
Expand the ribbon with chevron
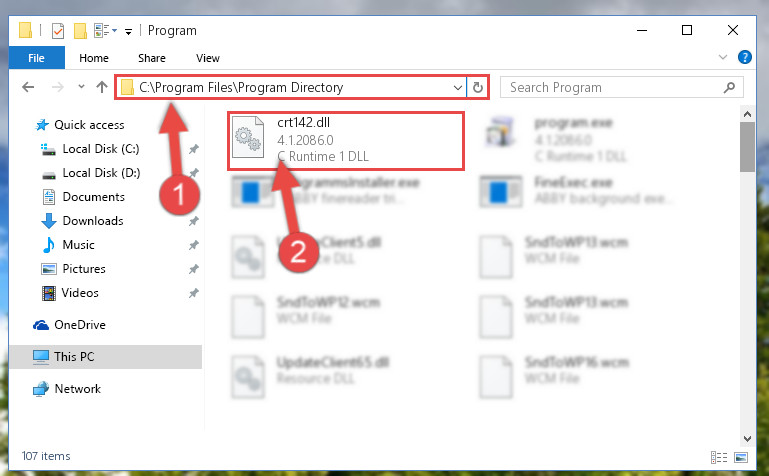722,57
